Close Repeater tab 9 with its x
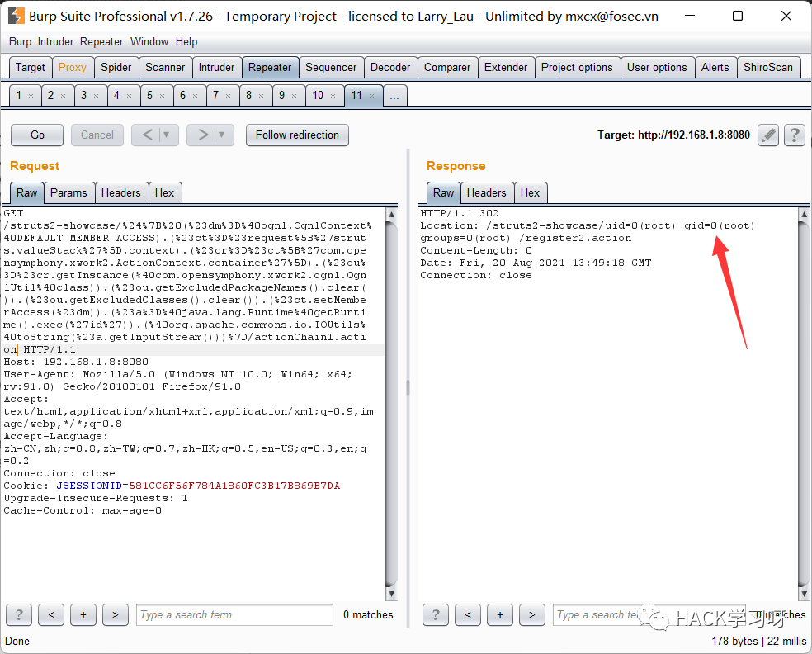 click(x=294, y=96)
